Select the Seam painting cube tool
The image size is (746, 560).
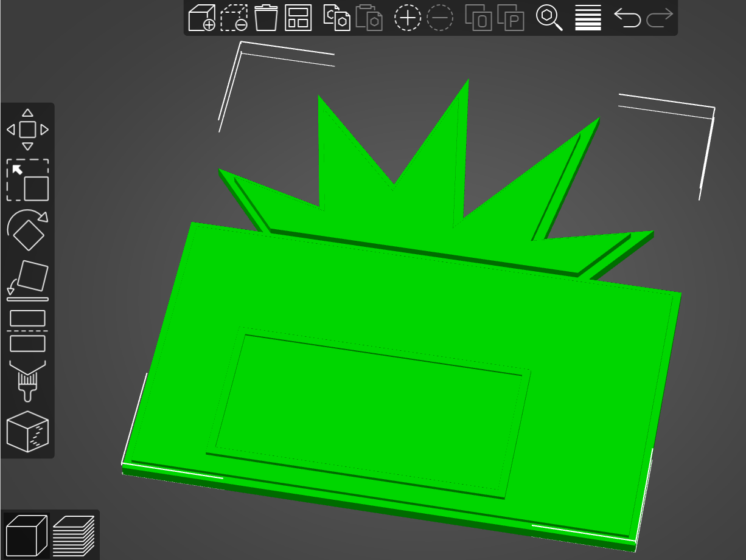(27, 432)
